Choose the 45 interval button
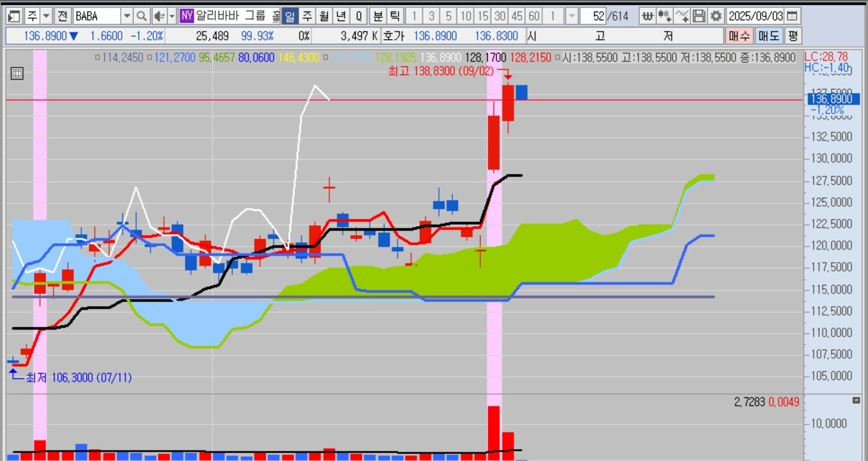 coord(517,16)
